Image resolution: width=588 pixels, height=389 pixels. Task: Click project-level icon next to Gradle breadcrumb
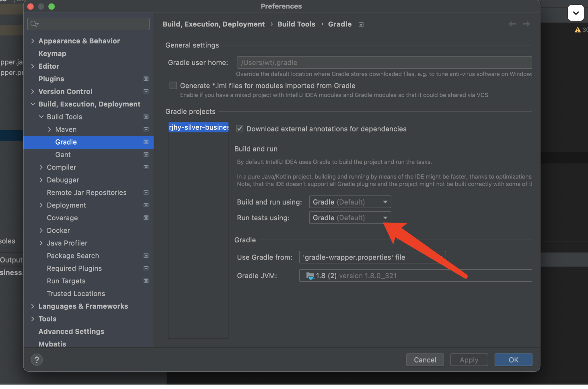click(361, 25)
